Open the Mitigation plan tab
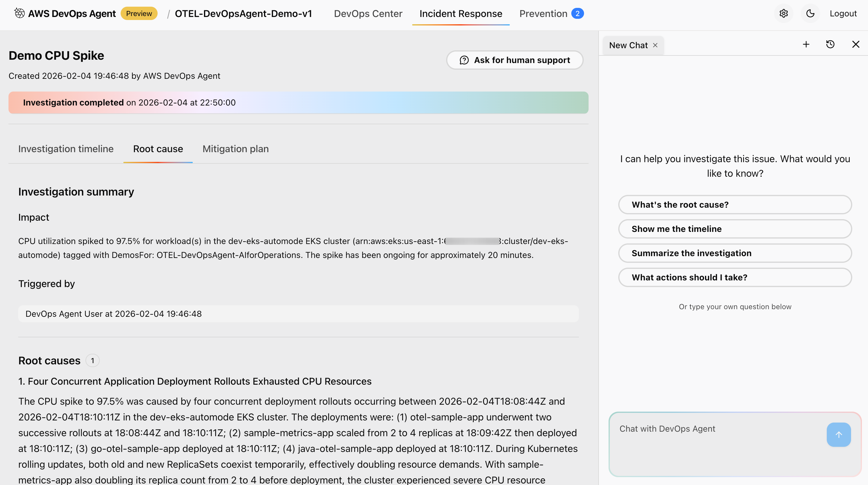The width and height of the screenshot is (868, 485). (x=235, y=149)
